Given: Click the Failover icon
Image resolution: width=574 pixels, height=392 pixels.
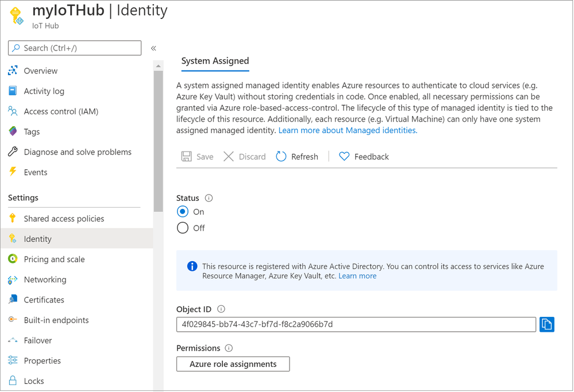Looking at the screenshot, I should tap(13, 340).
